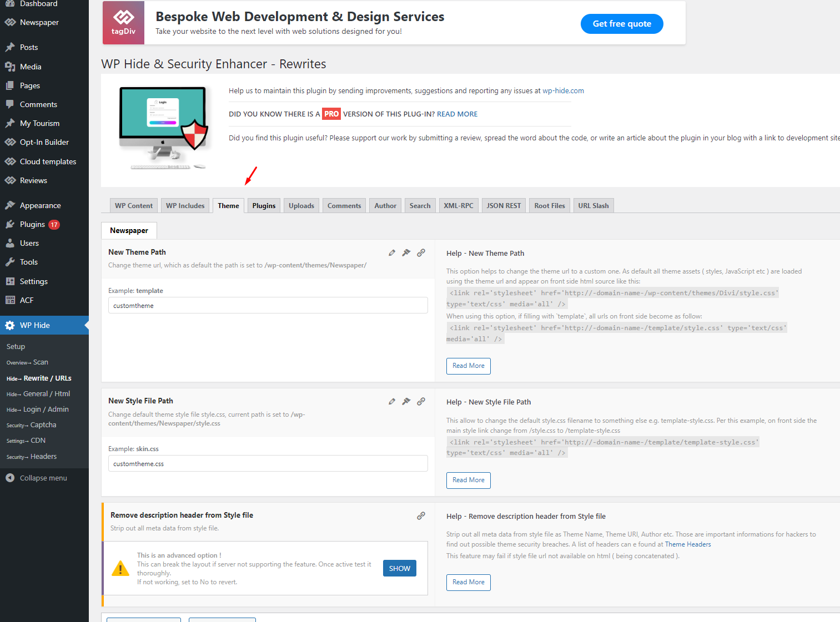Click the tagDiv logo in the banner
Viewport: 840px width, 622px height.
123,23
